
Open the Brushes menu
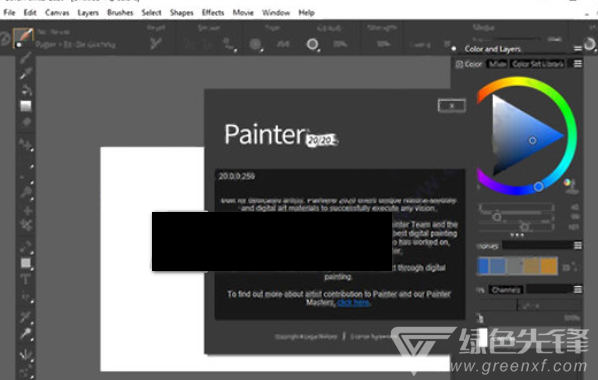pos(120,13)
